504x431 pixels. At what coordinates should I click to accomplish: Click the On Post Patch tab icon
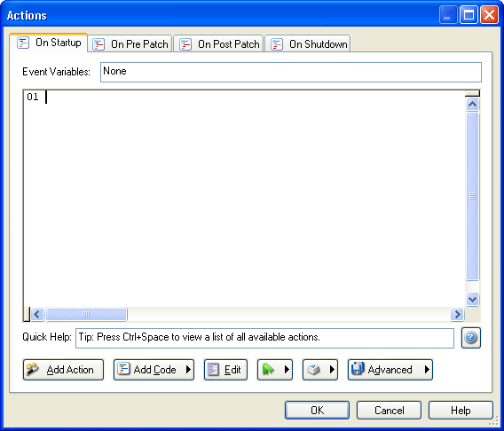click(x=185, y=44)
